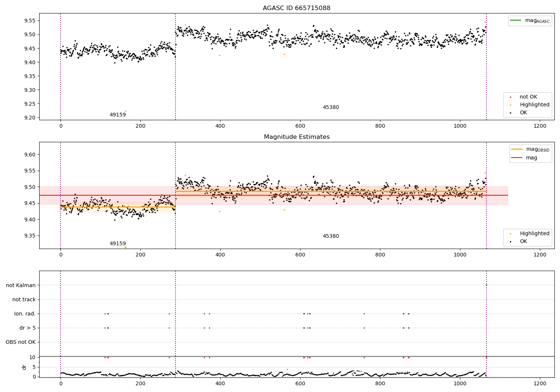Click the red mag legend line sample
Image resolution: width=560 pixels, height=392 pixels.
click(517, 158)
